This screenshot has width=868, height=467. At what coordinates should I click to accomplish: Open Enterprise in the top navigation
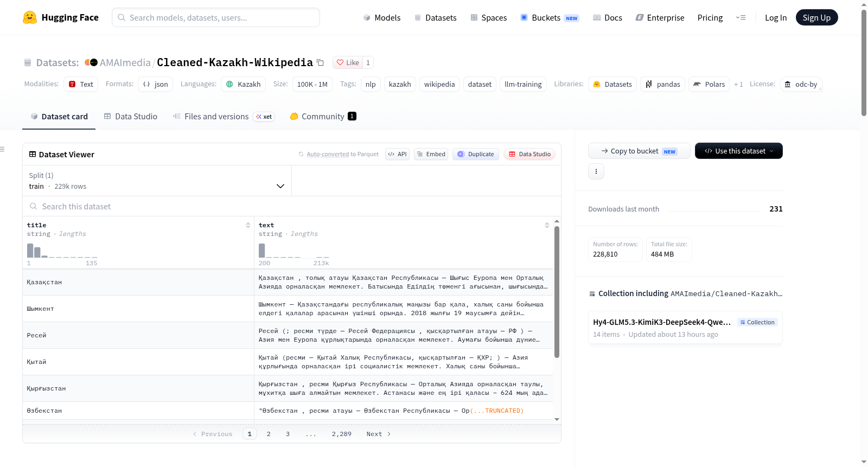(x=660, y=18)
